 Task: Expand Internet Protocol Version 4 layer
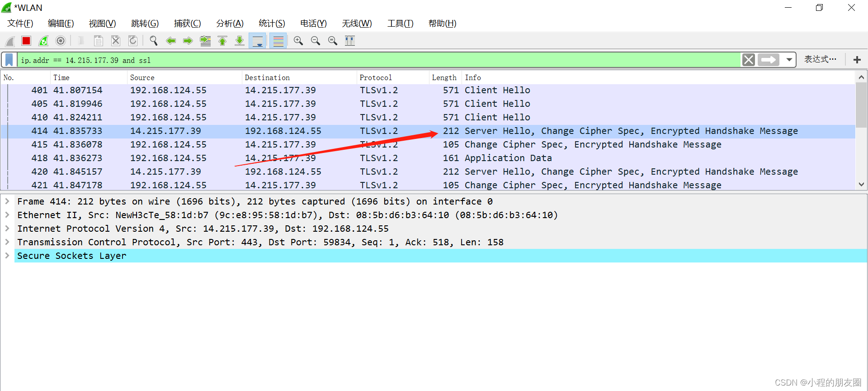(x=7, y=229)
